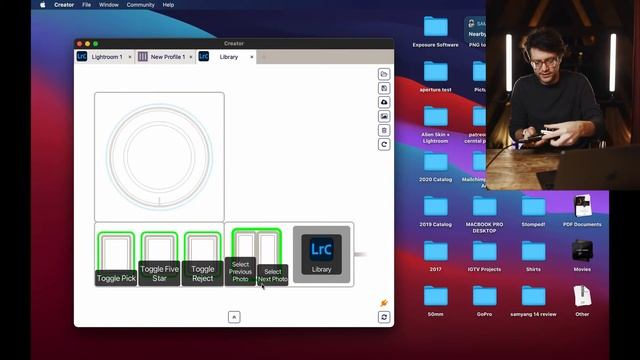The height and width of the screenshot is (360, 640).
Task: Expand the bottom panel with up chevron
Action: (x=234, y=317)
